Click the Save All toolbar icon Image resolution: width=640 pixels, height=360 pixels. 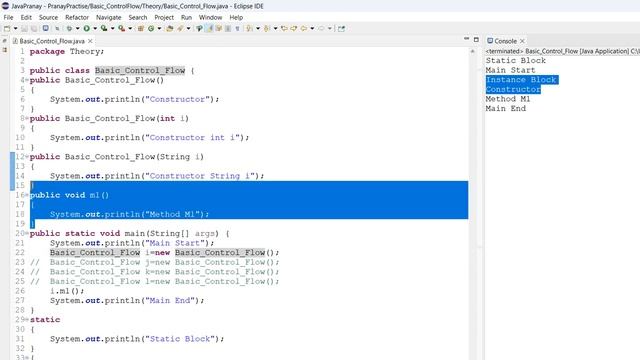pyautogui.click(x=34, y=29)
